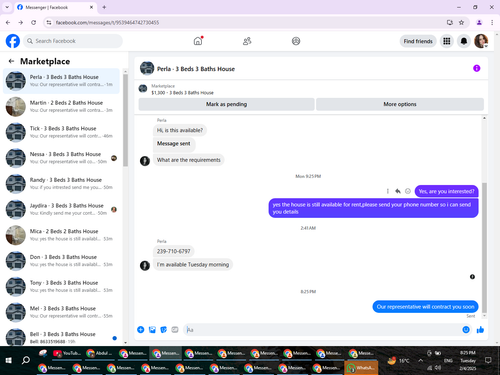Go back from Marketplace with the arrow
The height and width of the screenshot is (375, 500).
click(11, 61)
